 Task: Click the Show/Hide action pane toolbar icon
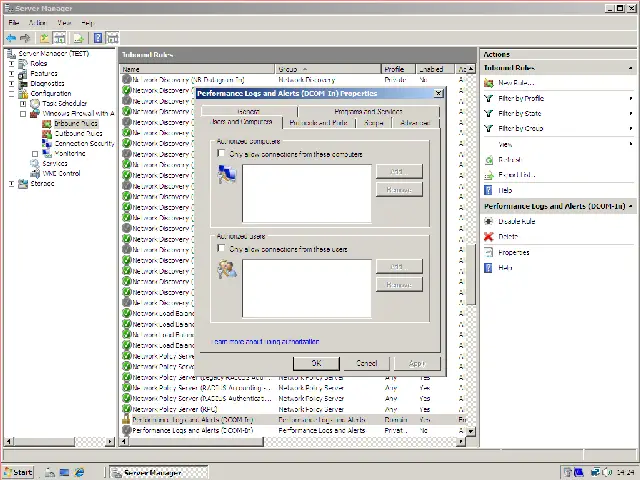(x=113, y=38)
